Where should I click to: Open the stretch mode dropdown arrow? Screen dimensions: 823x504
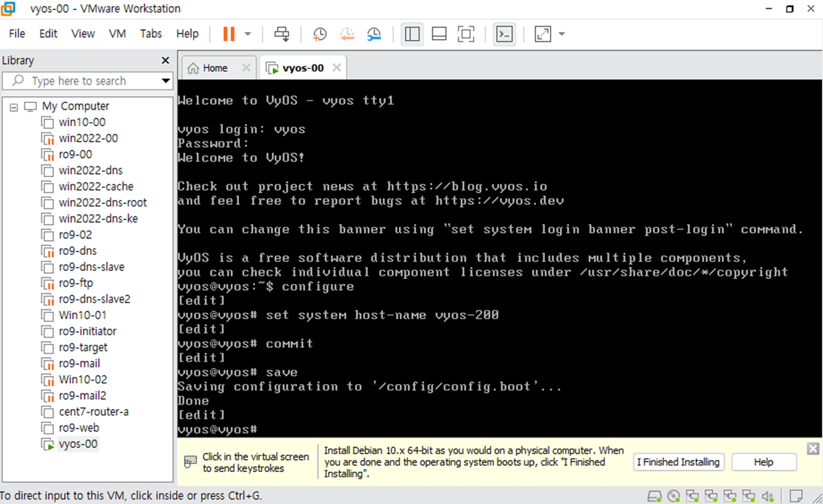(562, 34)
